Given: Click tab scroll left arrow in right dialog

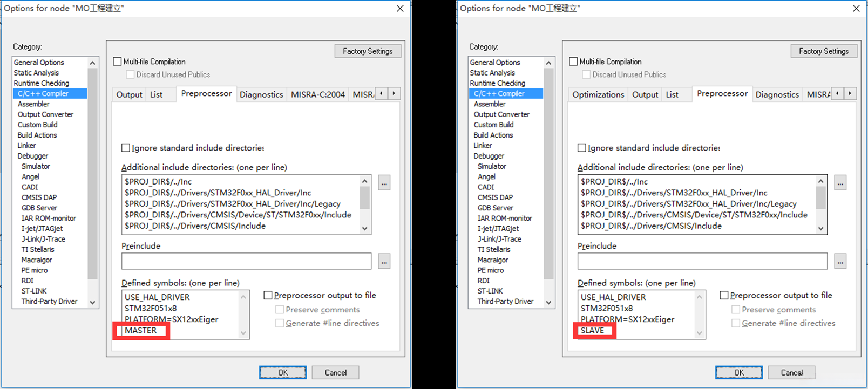Looking at the screenshot, I should tap(838, 93).
